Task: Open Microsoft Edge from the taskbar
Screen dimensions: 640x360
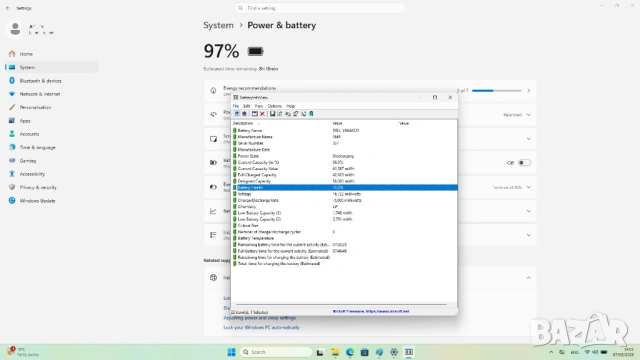Action: [350, 352]
